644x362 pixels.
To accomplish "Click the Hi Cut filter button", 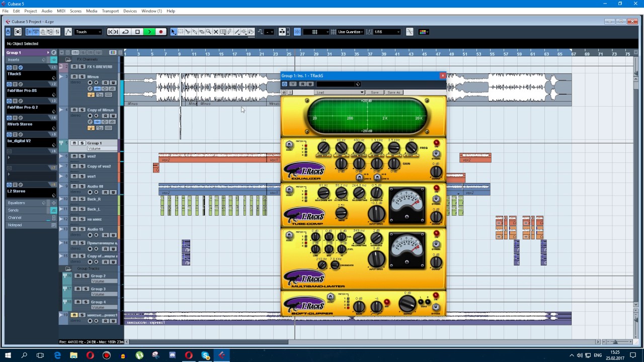I will point(411,156).
